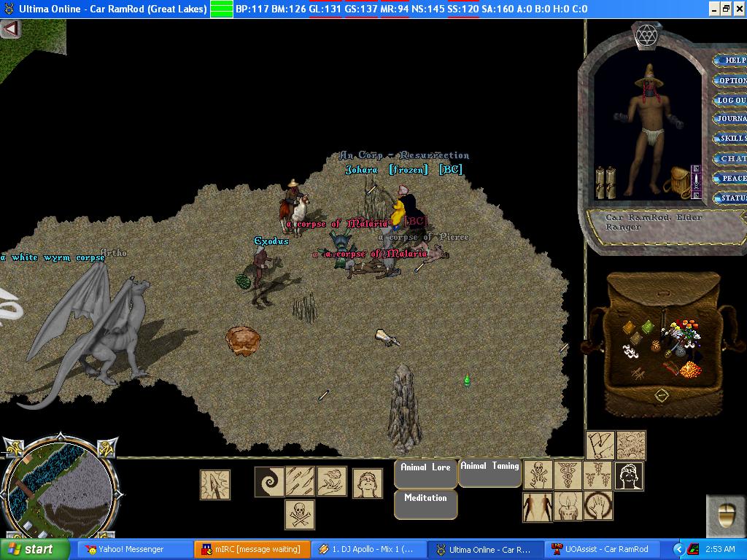Switch to DJ Apollo Mix taskbar item
The image size is (747, 560).
point(369,550)
